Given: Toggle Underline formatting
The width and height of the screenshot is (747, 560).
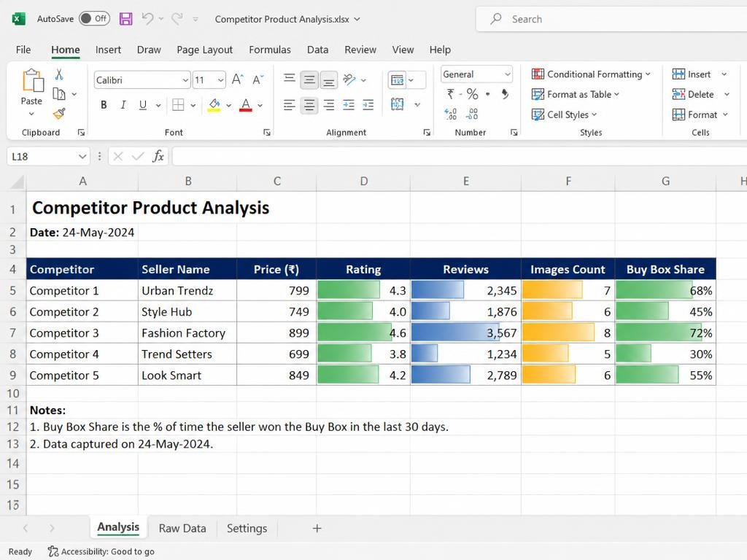Looking at the screenshot, I should 142,105.
